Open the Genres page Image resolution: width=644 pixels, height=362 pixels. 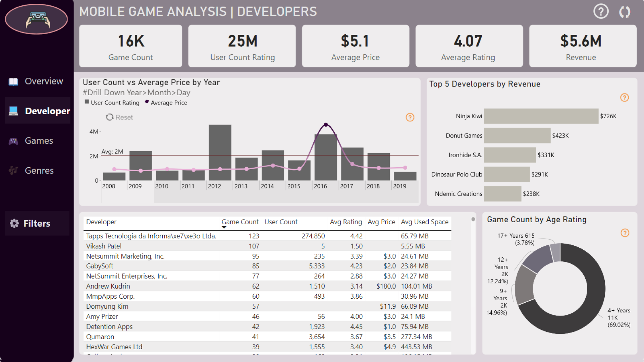(x=38, y=171)
